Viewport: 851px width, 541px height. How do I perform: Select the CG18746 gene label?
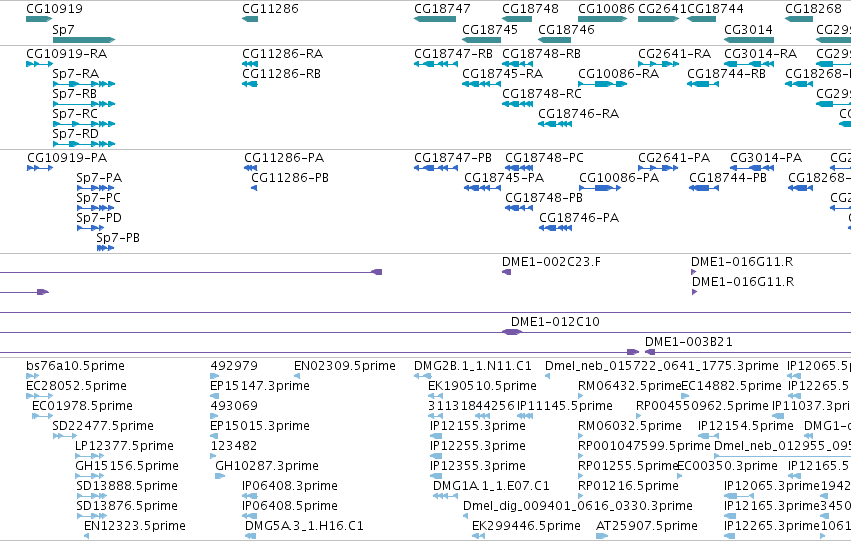click(x=566, y=29)
